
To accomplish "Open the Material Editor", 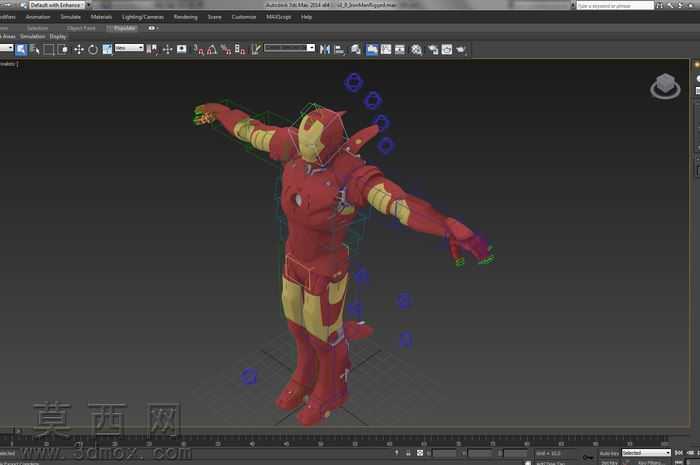I will click(x=416, y=50).
